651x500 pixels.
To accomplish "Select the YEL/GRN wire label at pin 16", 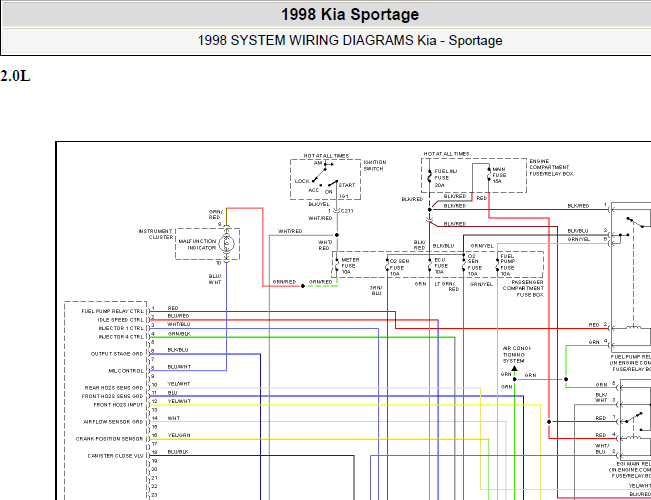I will 179,435.
